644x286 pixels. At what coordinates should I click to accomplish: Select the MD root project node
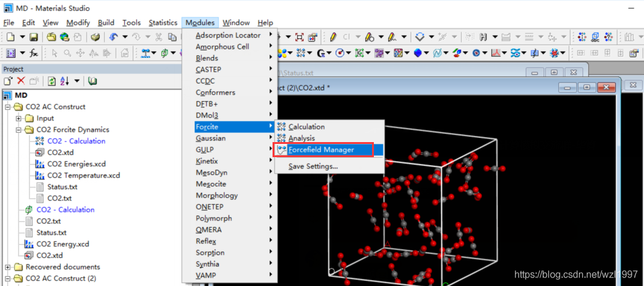(21, 95)
